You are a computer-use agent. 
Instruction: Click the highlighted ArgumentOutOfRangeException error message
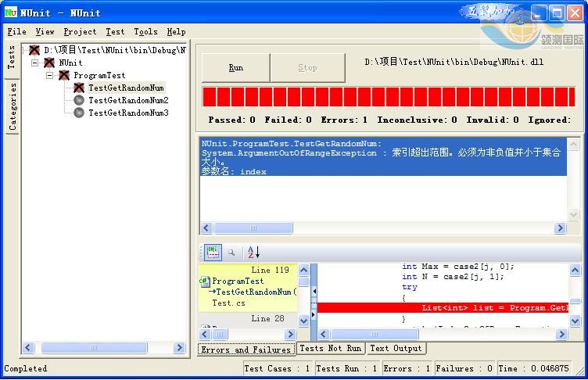coord(382,157)
